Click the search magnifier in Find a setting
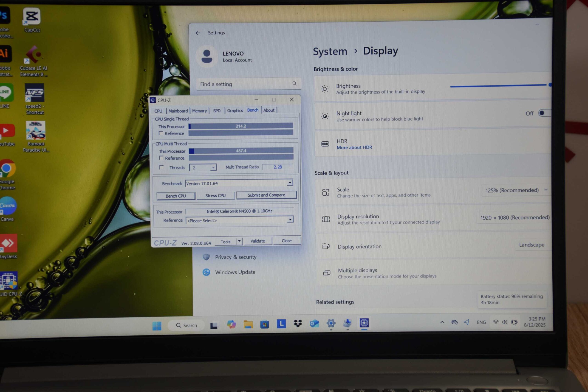The image size is (588, 392). pos(294,83)
